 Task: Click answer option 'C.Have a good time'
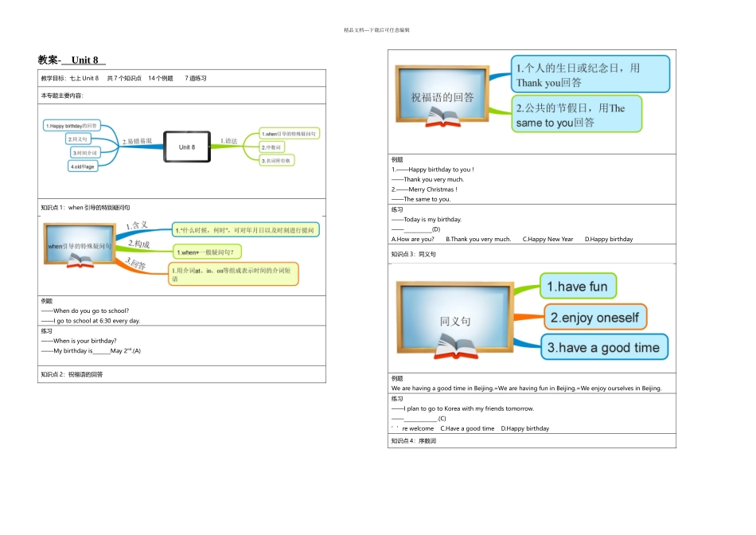467,428
